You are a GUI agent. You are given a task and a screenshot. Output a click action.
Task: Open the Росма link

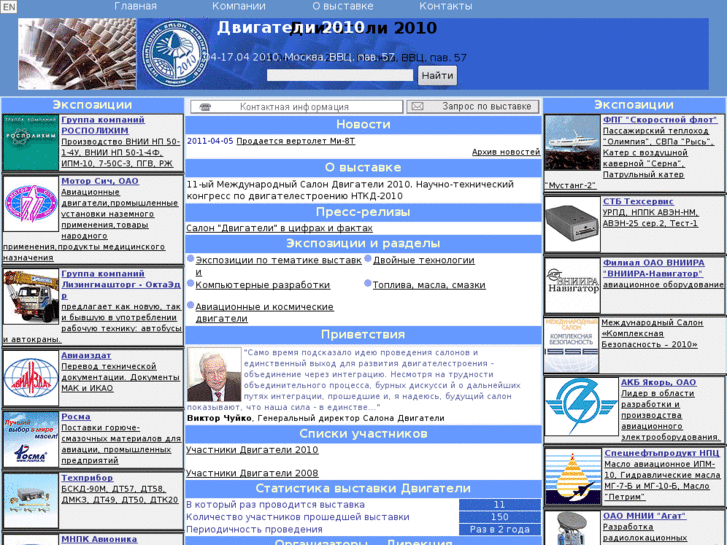coord(76,417)
